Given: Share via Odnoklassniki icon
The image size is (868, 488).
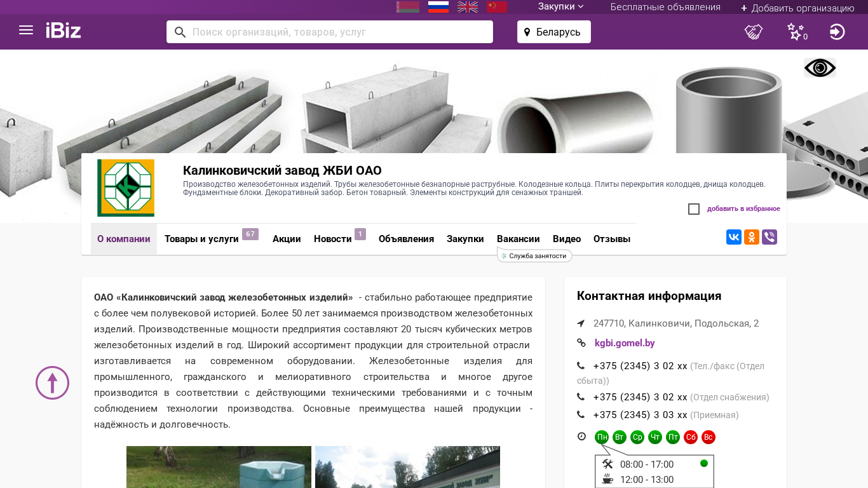Looking at the screenshot, I should coord(751,237).
